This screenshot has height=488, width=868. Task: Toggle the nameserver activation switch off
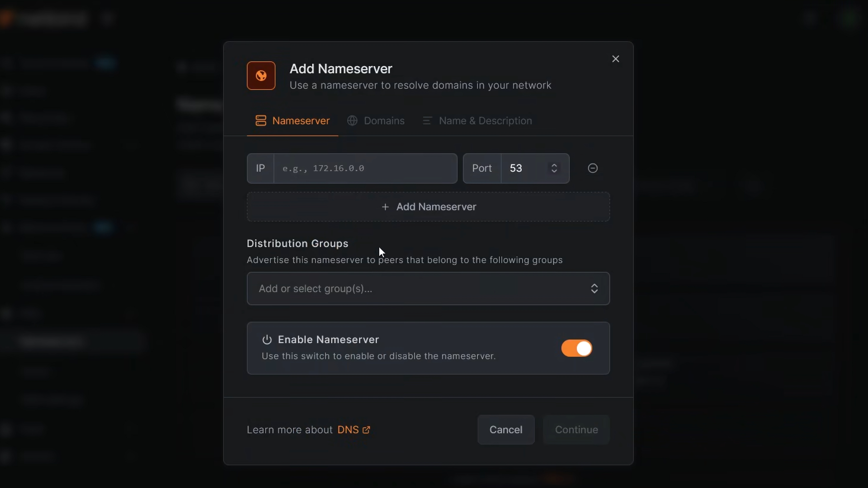(x=576, y=348)
